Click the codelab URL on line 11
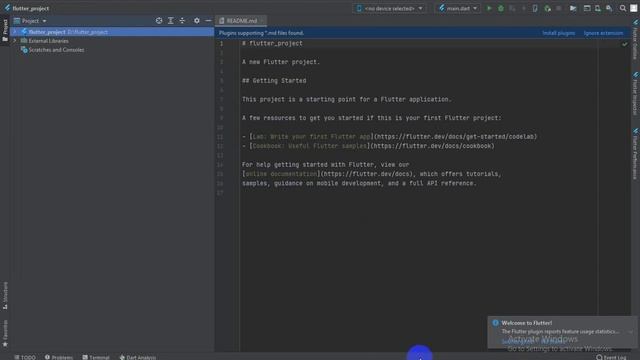This screenshot has width=640, height=360. (455, 137)
